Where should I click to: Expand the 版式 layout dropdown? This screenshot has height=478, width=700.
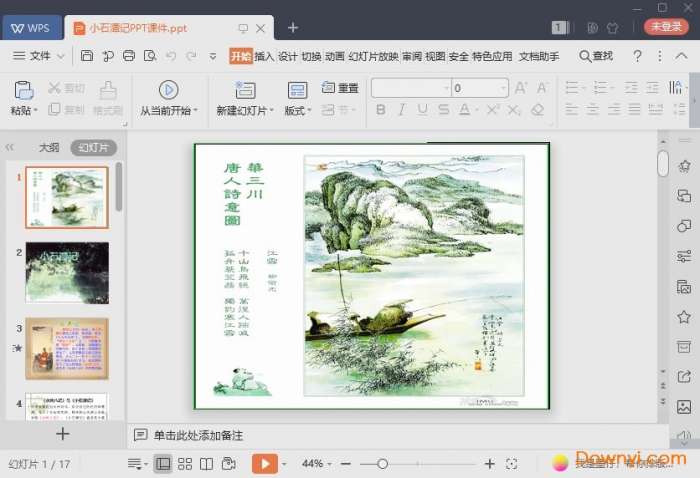pos(298,111)
